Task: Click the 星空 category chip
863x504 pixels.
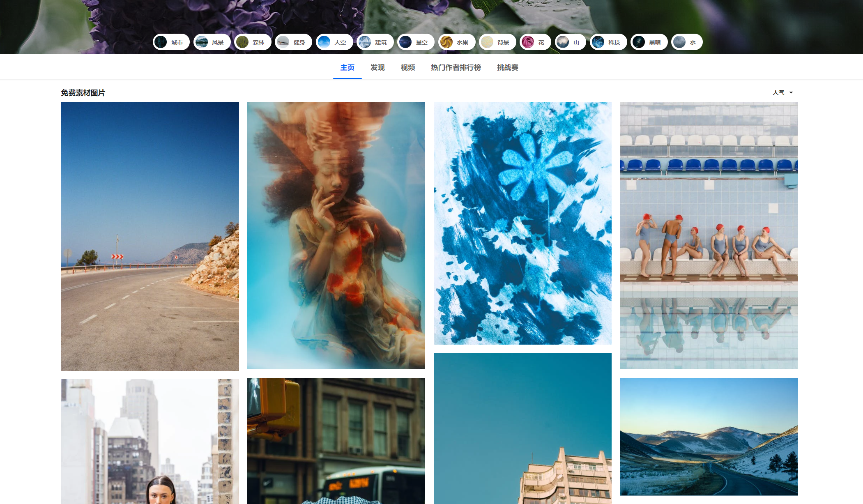Action: click(x=416, y=42)
